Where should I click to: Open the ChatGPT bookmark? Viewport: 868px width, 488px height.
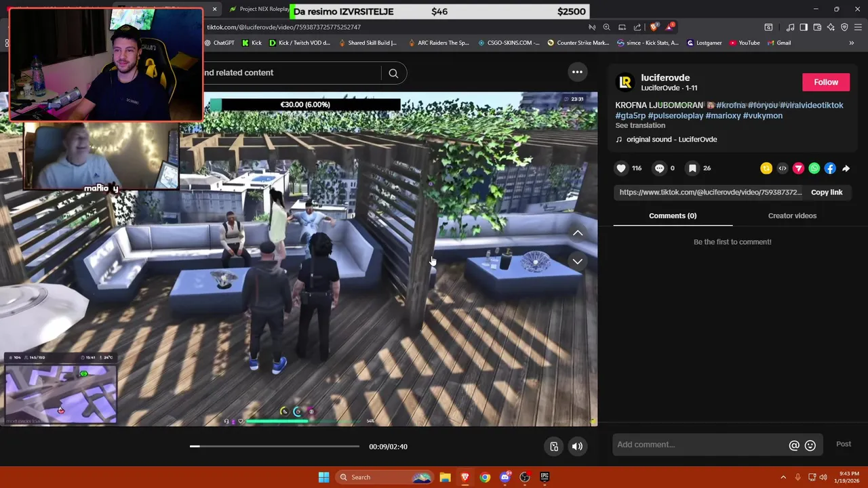point(219,43)
